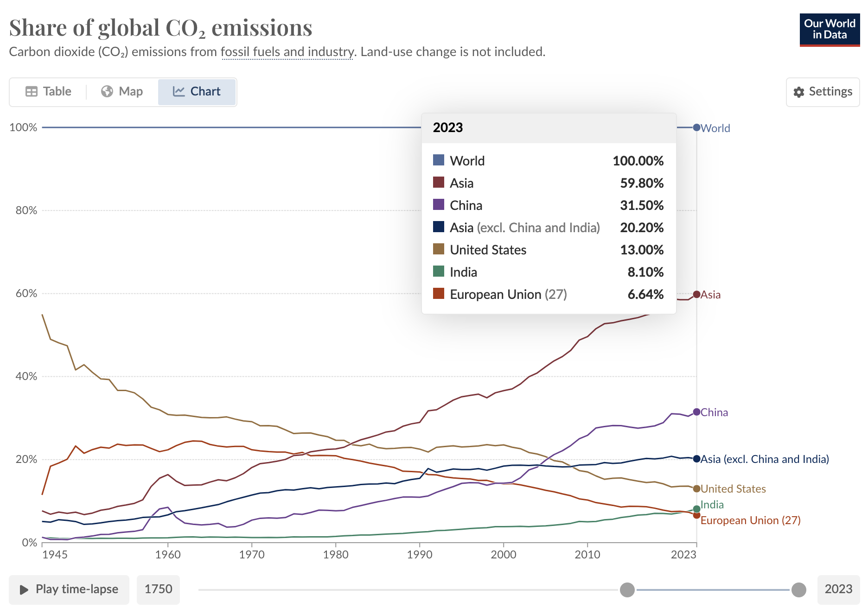The width and height of the screenshot is (868, 608).
Task: Click the 2023 end year box
Action: click(838, 589)
